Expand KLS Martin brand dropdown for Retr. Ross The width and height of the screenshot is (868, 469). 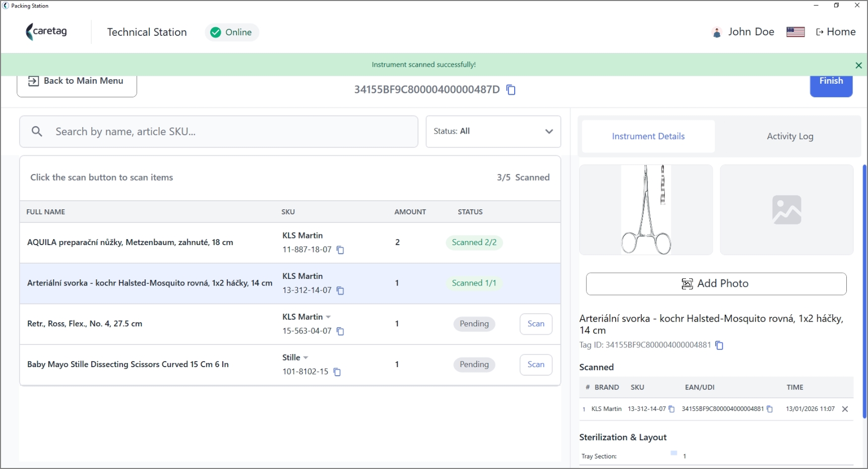328,317
